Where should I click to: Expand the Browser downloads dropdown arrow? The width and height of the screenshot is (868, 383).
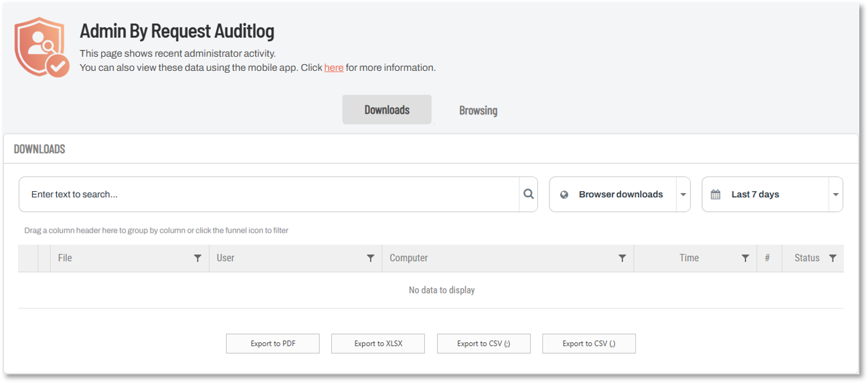(x=683, y=195)
